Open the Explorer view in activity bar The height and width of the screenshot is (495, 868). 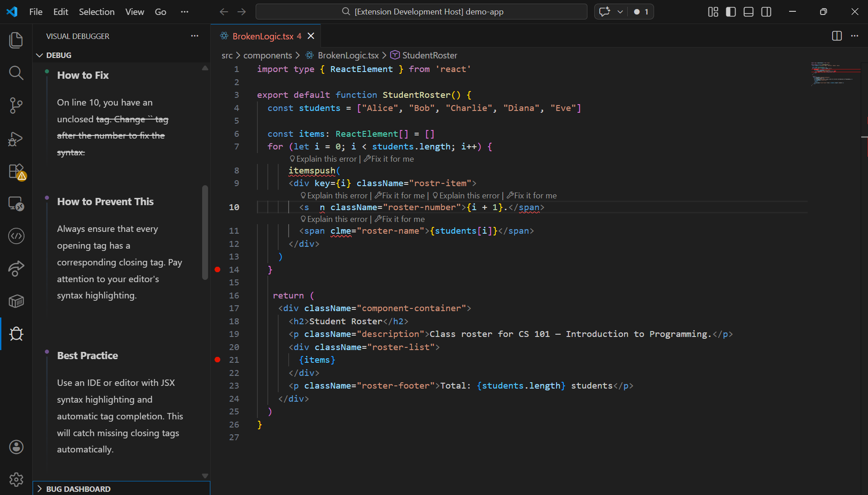(x=16, y=40)
